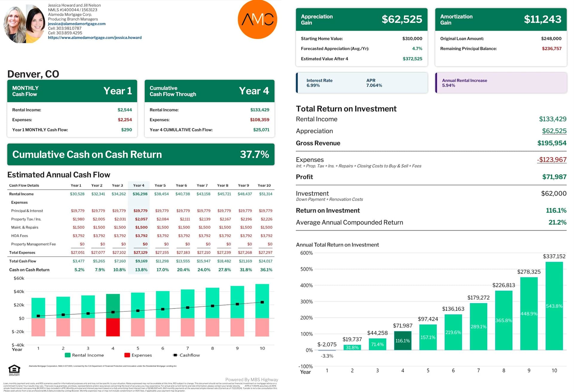Click the Cumulative Cash on Cash Return banner
Viewport: 574px width, 392px height.
[141, 154]
